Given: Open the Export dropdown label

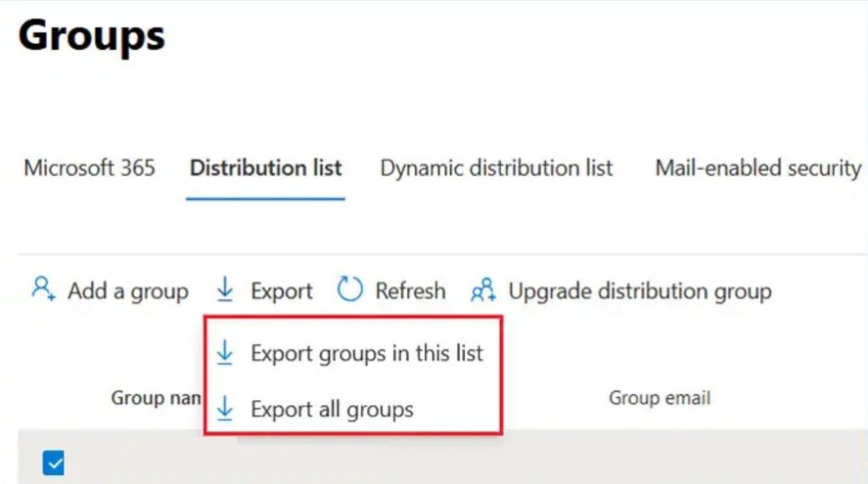Looking at the screenshot, I should [281, 291].
